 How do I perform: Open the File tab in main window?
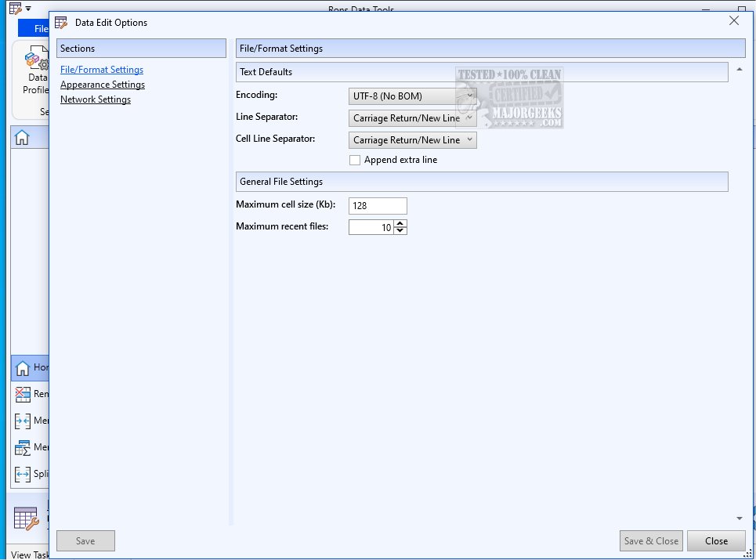[34, 28]
